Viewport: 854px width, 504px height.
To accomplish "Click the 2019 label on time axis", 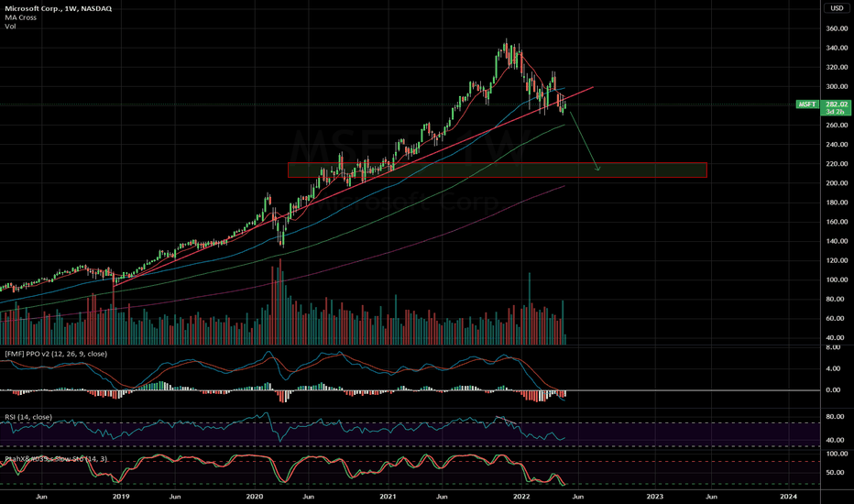I will coord(120,497).
